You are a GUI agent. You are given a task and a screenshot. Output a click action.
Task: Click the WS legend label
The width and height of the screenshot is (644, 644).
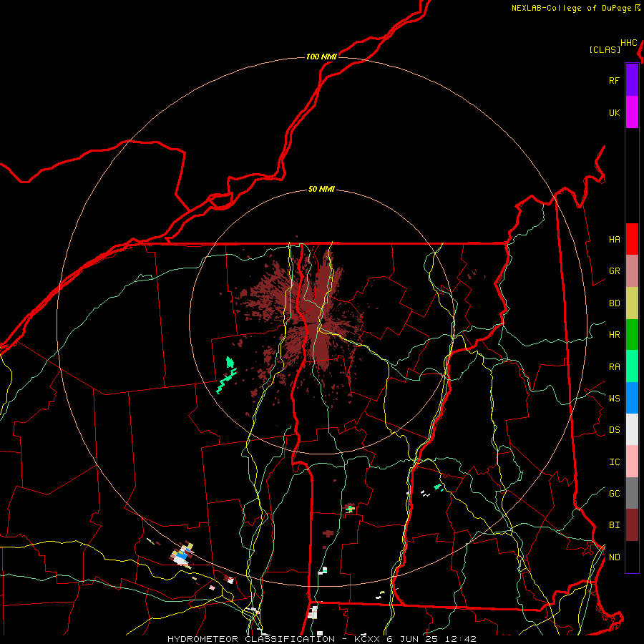(x=614, y=398)
